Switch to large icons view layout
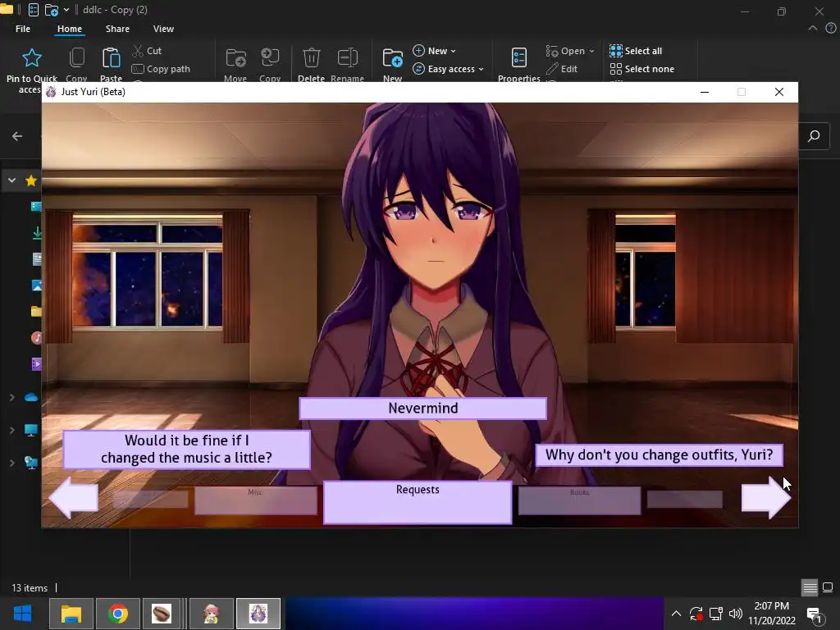The image size is (840, 630). [828, 587]
